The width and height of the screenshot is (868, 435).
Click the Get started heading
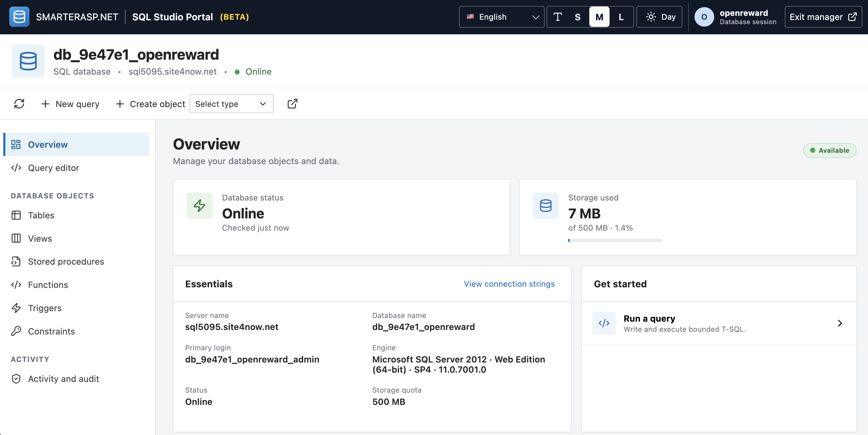click(x=620, y=284)
